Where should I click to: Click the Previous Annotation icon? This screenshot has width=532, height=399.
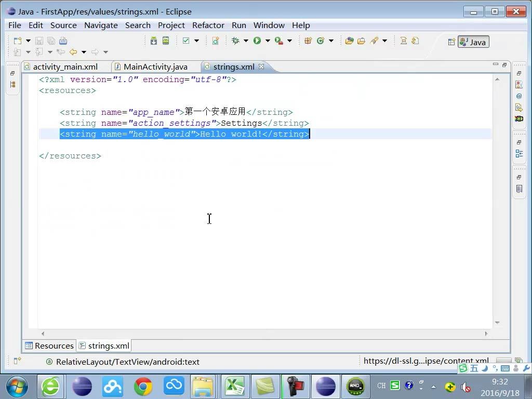pyautogui.click(x=39, y=52)
